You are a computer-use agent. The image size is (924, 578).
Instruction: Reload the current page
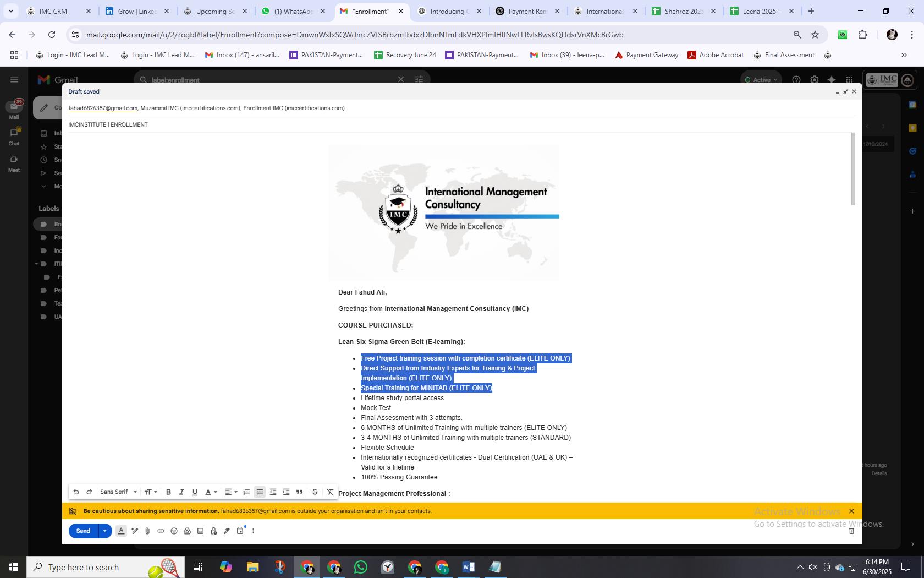[52, 35]
